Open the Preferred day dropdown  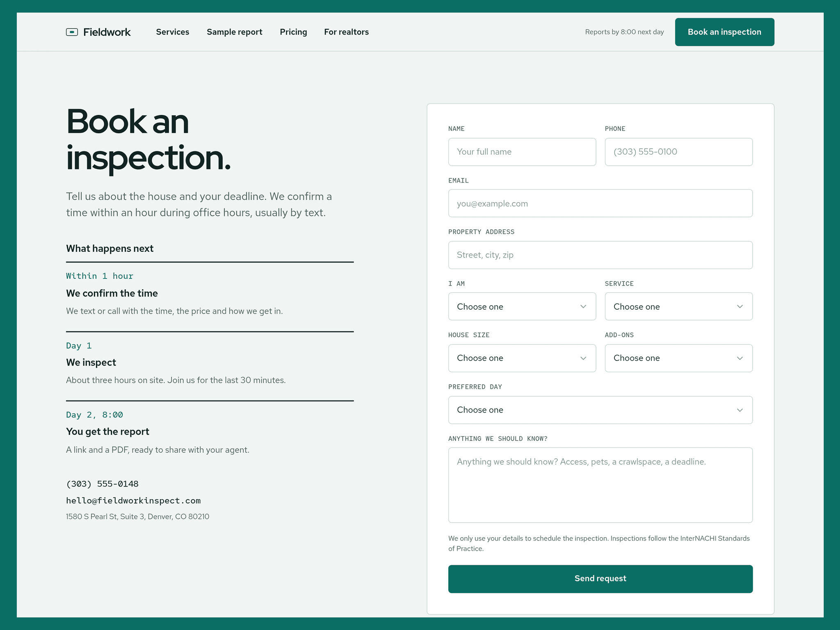[600, 410]
